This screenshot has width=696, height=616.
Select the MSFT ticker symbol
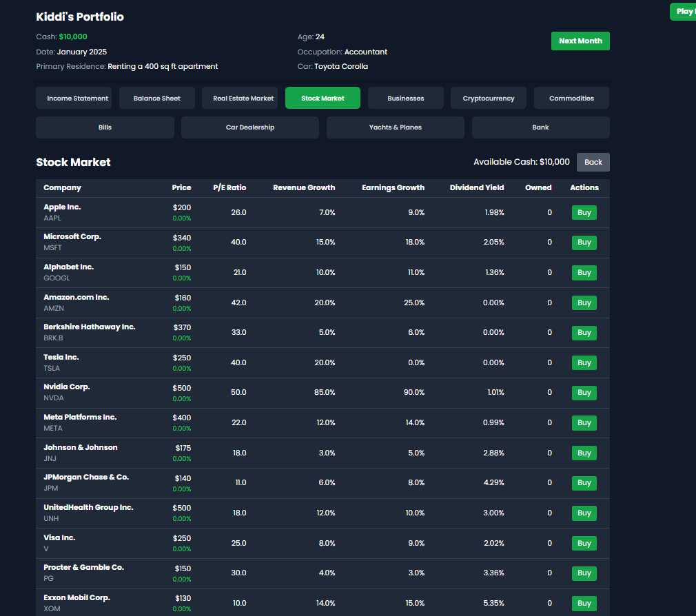pyautogui.click(x=52, y=247)
